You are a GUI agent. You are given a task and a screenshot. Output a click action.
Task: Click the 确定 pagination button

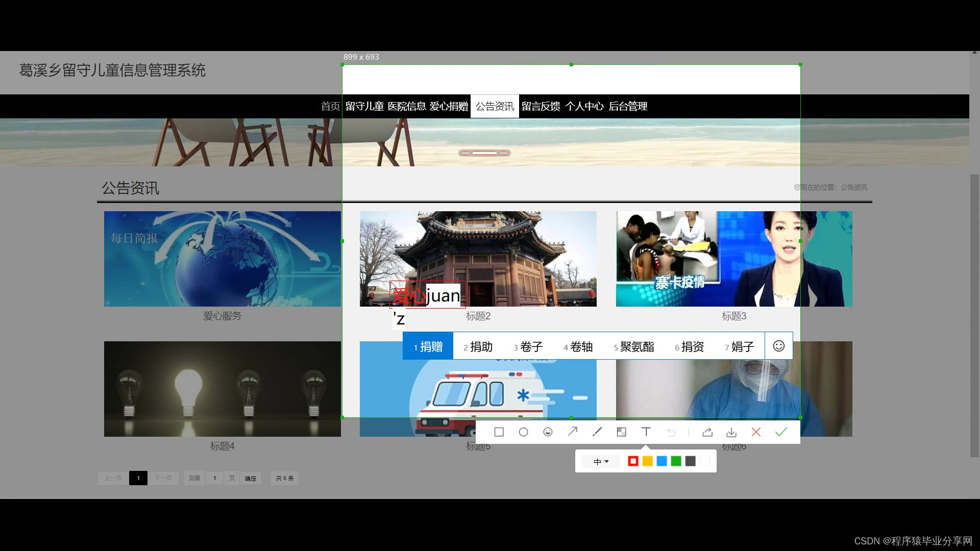[251, 479]
